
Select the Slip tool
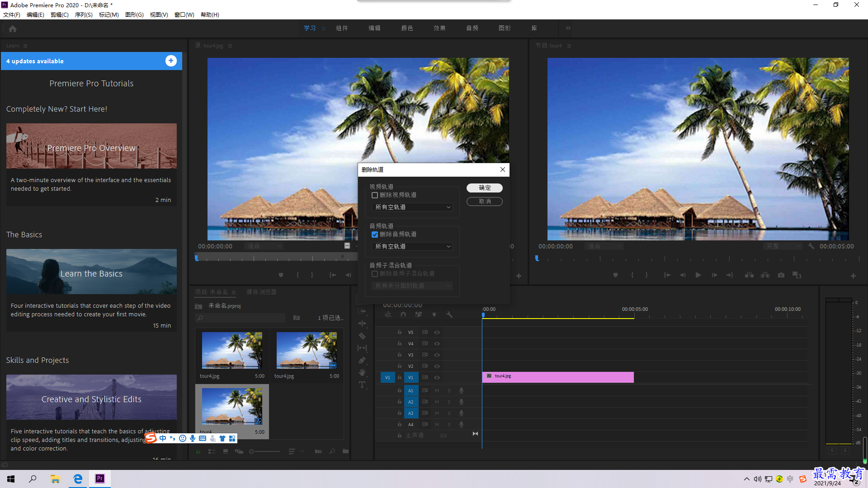tap(362, 348)
